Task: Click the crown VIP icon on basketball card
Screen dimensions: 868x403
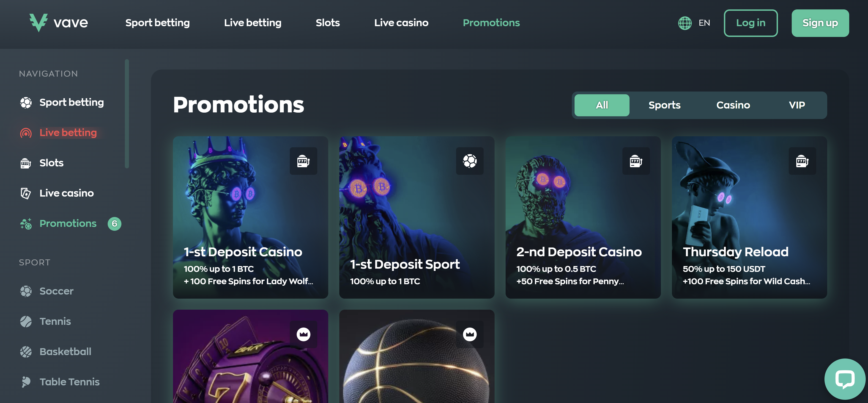Action: click(469, 334)
